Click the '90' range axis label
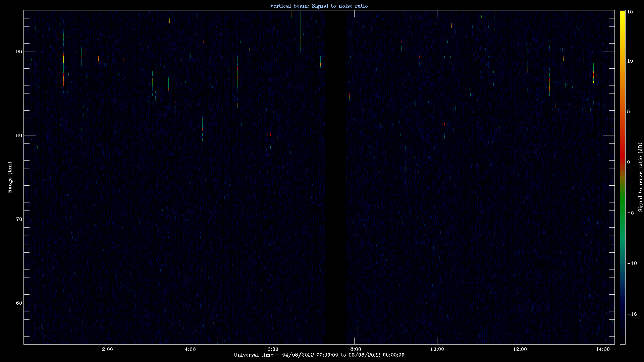The height and width of the screenshot is (362, 644). 19,52
